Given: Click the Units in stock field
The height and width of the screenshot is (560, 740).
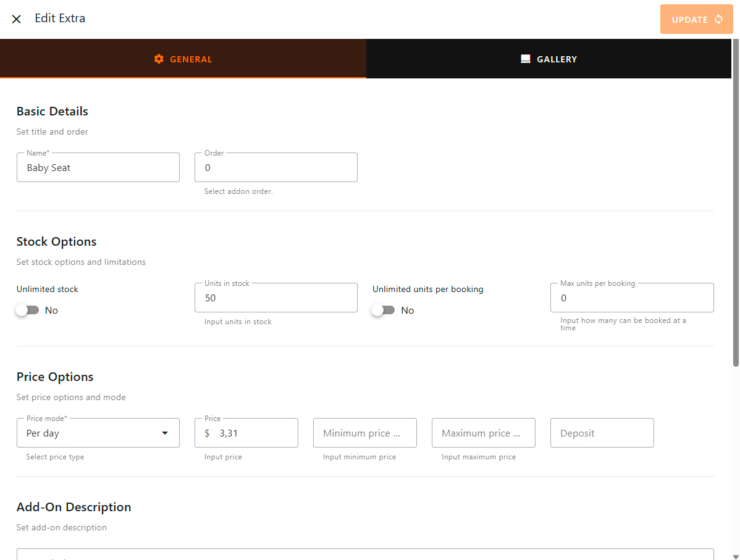Looking at the screenshot, I should click(276, 298).
